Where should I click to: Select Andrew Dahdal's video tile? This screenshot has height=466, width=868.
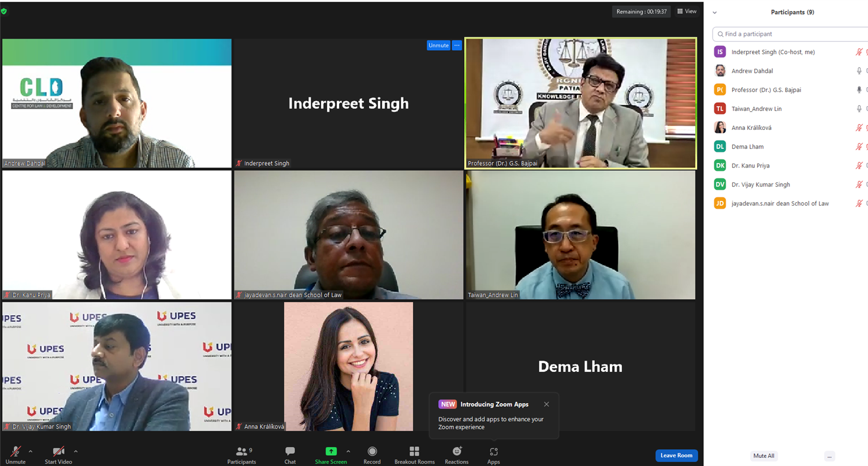coord(117,103)
